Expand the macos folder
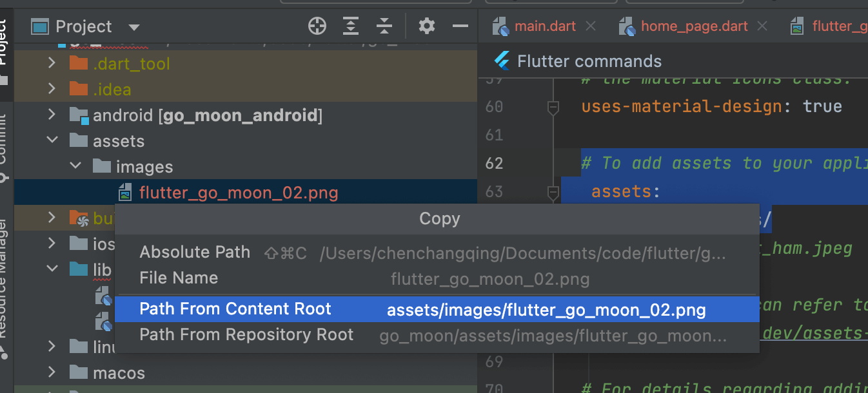This screenshot has height=393, width=868. tap(52, 372)
